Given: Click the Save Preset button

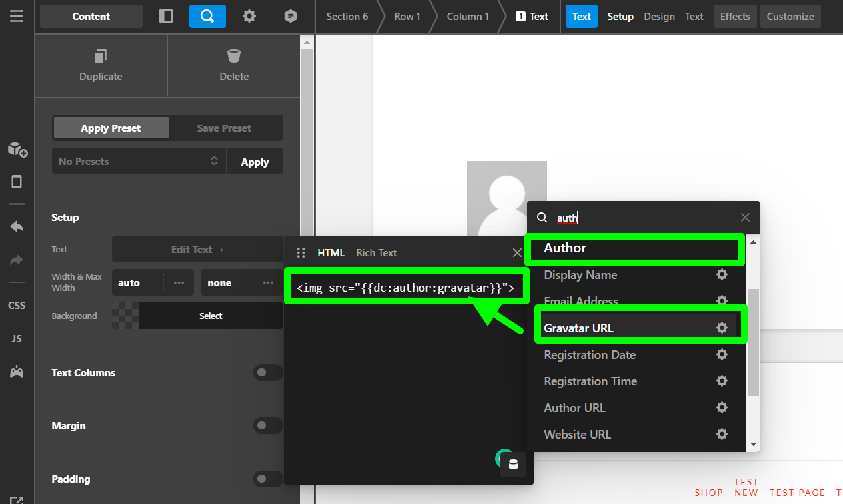Looking at the screenshot, I should (x=225, y=128).
